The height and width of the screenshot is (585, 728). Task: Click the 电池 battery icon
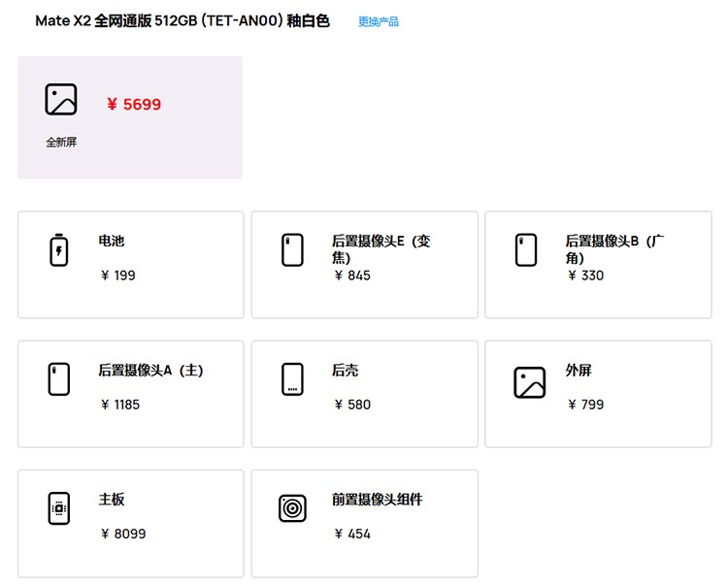[59, 250]
